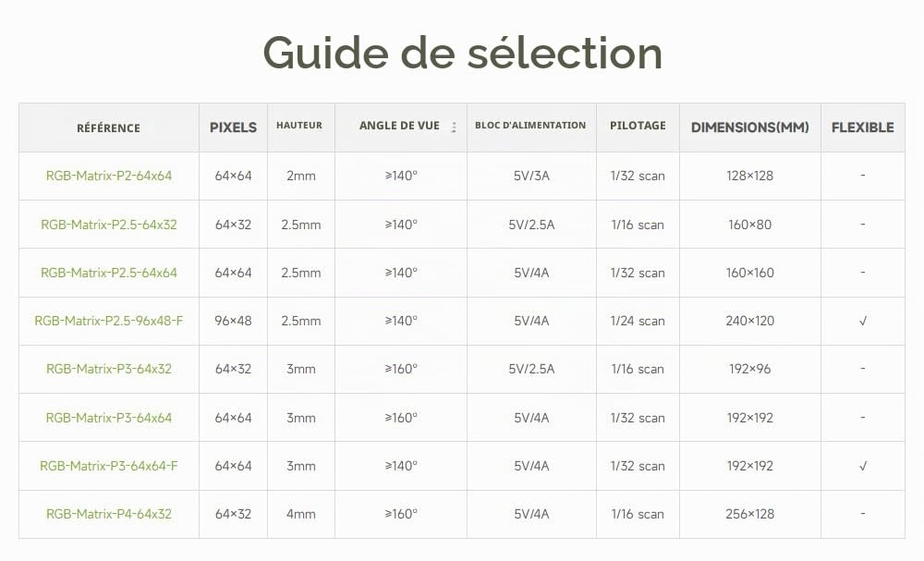Click the PIXELS column header
The width and height of the screenshot is (924, 561).
tap(234, 128)
